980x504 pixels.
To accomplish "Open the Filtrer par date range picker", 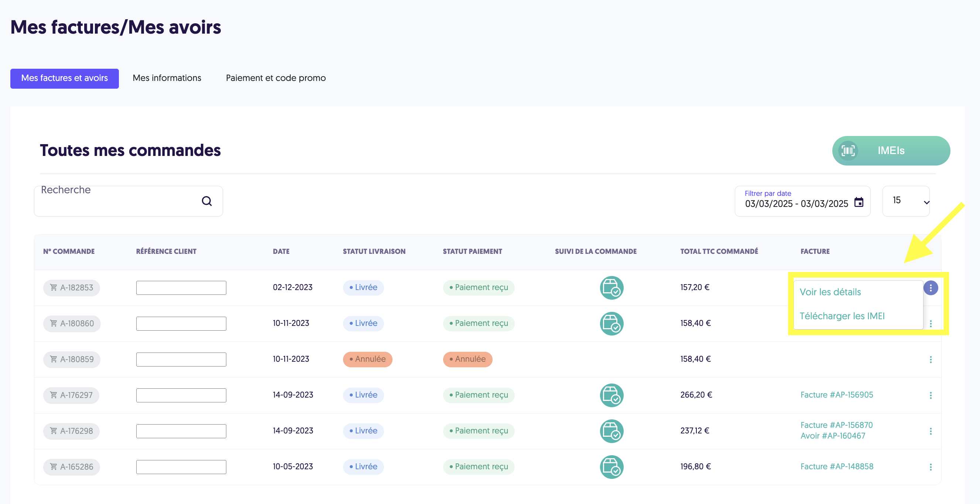I will click(802, 201).
